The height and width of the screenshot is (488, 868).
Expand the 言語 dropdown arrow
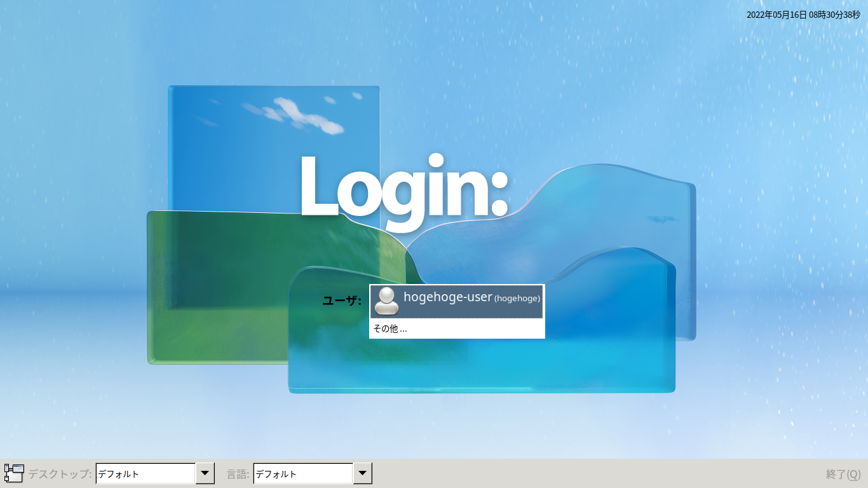pos(362,473)
